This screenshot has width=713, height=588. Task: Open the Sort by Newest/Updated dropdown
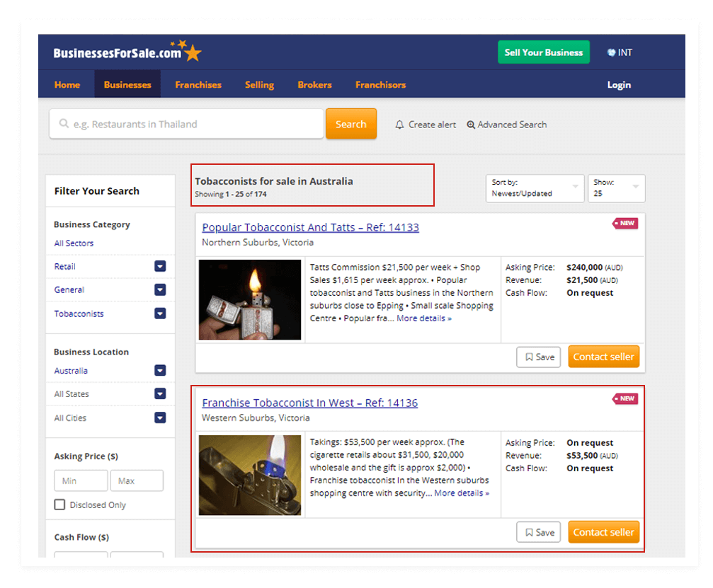pos(535,188)
